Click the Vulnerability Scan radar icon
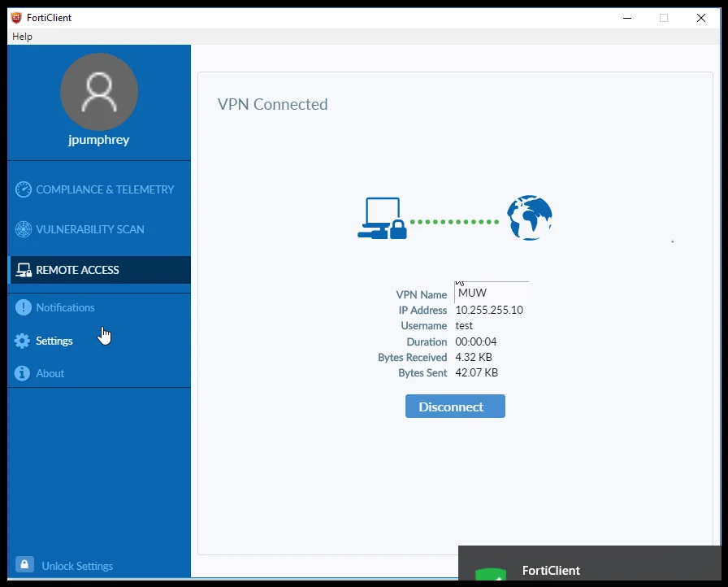 [24, 229]
